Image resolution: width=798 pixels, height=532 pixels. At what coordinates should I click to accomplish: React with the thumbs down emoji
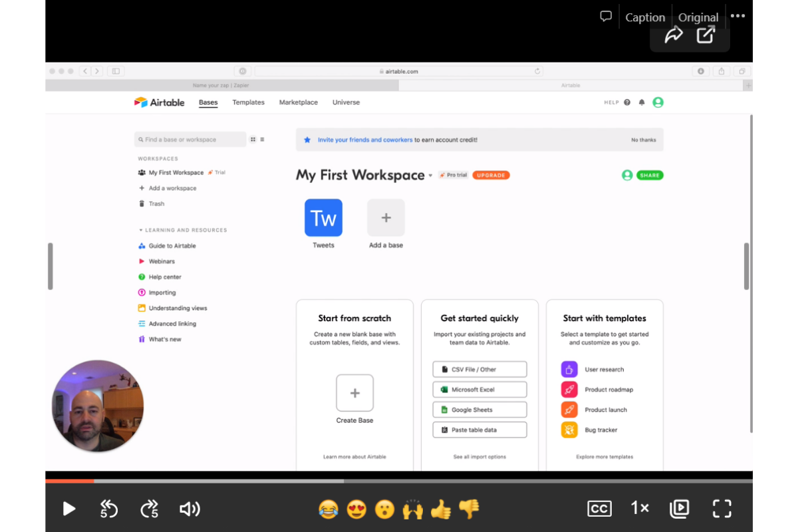469,509
